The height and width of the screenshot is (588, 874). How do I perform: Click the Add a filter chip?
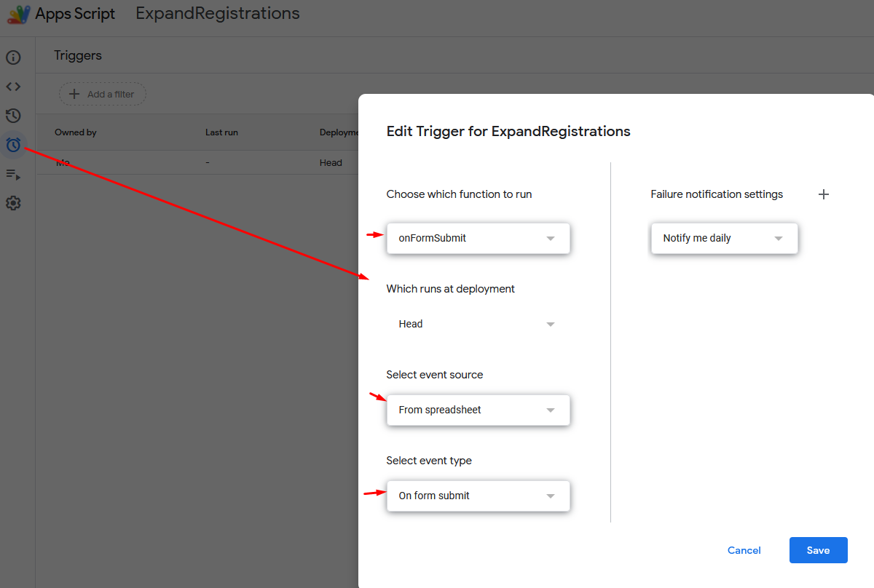(x=103, y=94)
